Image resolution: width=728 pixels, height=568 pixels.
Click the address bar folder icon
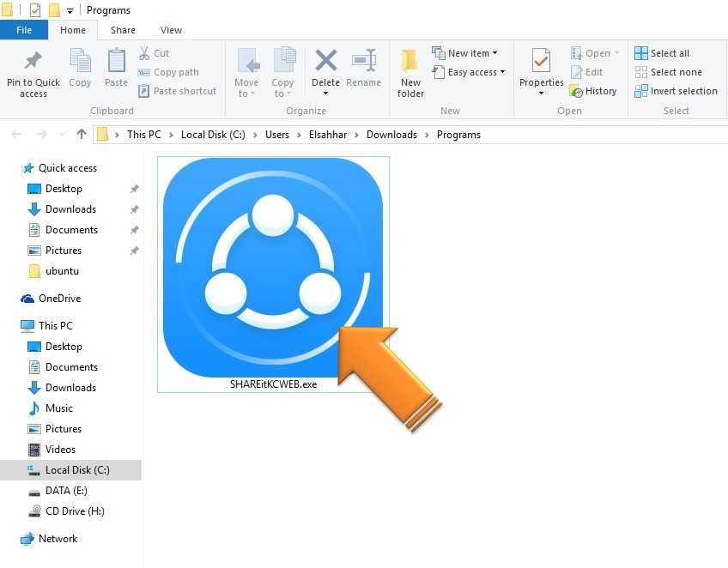coord(102,135)
